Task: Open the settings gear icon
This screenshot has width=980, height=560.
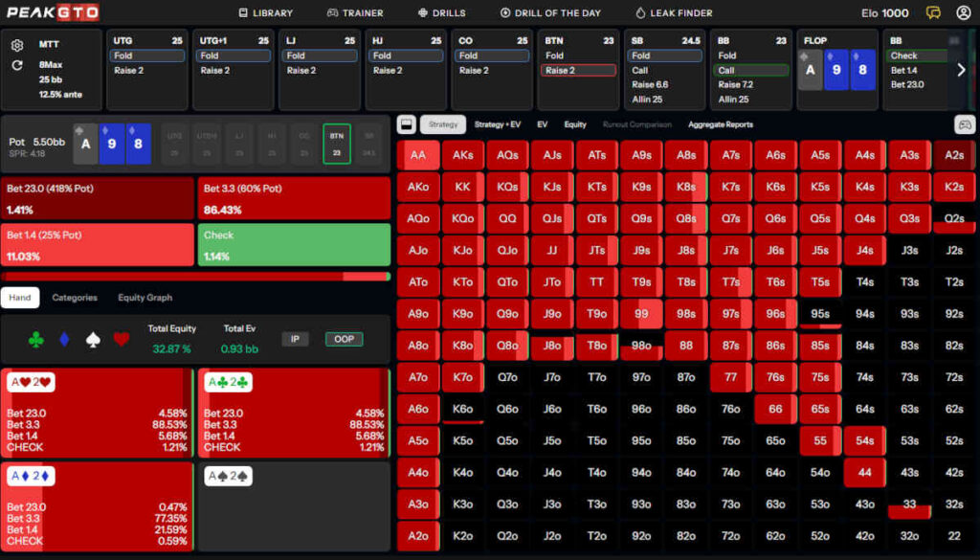Action: tap(17, 46)
